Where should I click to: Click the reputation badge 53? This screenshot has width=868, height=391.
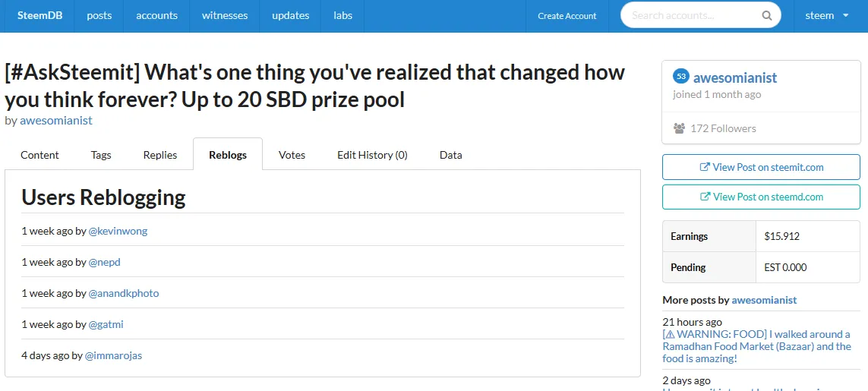[x=681, y=77]
